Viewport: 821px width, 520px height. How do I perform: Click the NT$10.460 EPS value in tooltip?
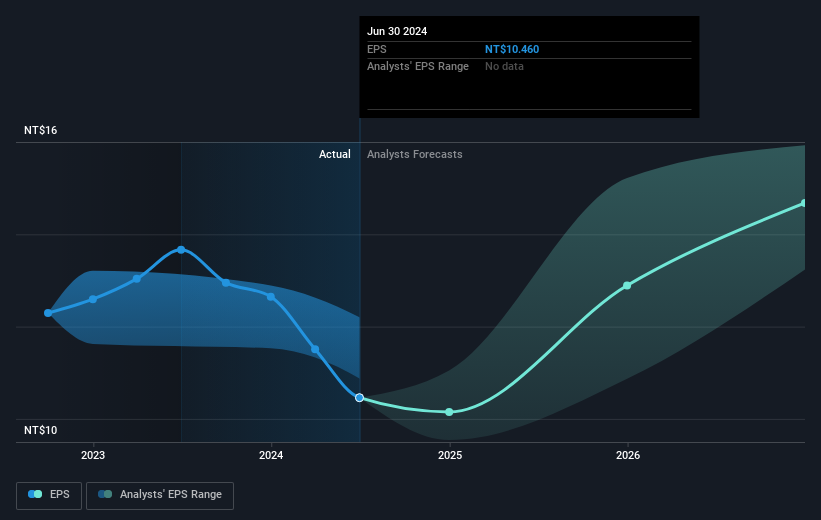click(512, 49)
